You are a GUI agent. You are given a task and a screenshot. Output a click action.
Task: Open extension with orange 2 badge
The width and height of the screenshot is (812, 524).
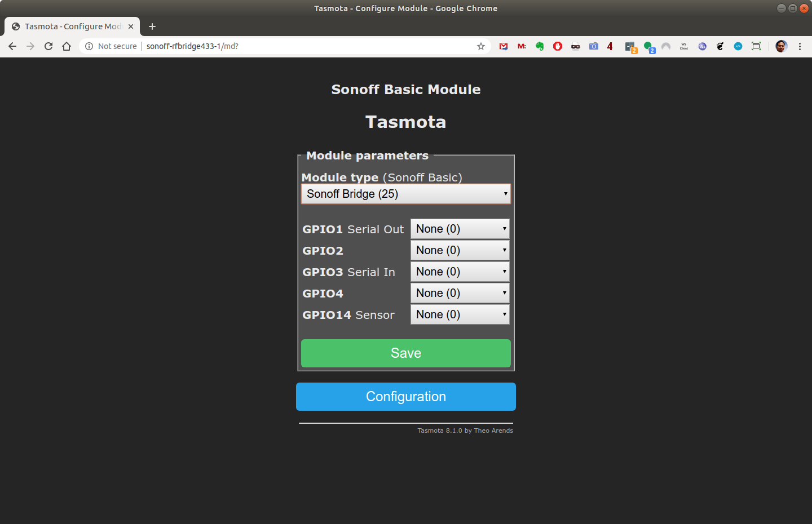pos(630,47)
